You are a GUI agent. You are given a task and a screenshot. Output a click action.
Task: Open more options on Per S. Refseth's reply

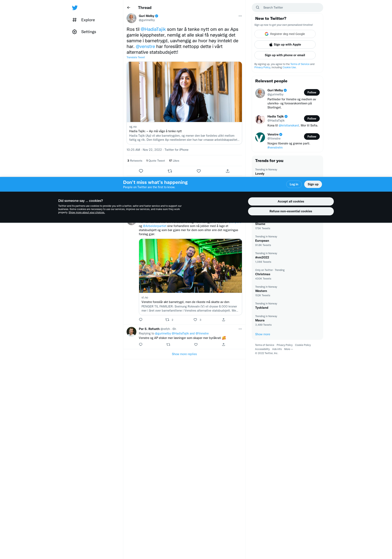click(x=240, y=329)
